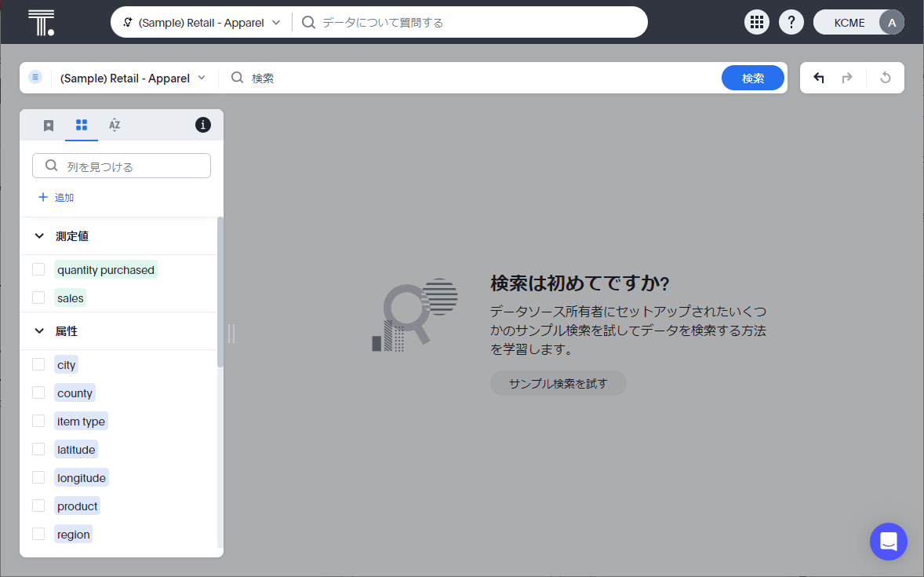Click the redo forward arrow icon

[847, 78]
